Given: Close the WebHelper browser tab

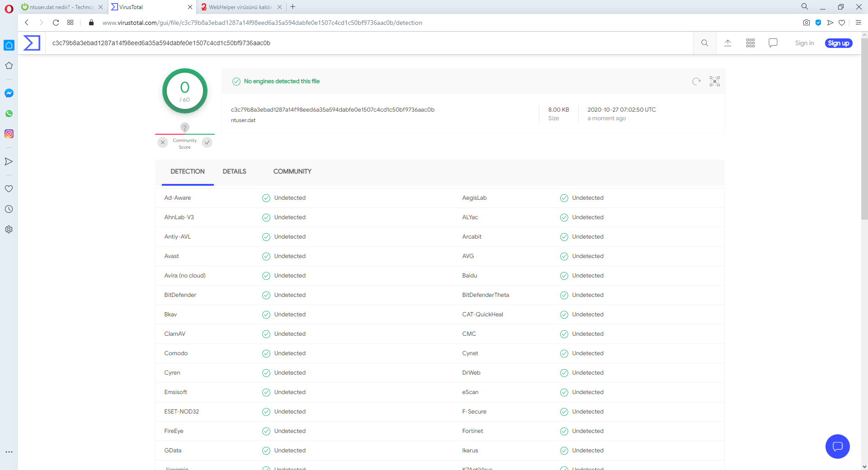Looking at the screenshot, I should 280,7.
